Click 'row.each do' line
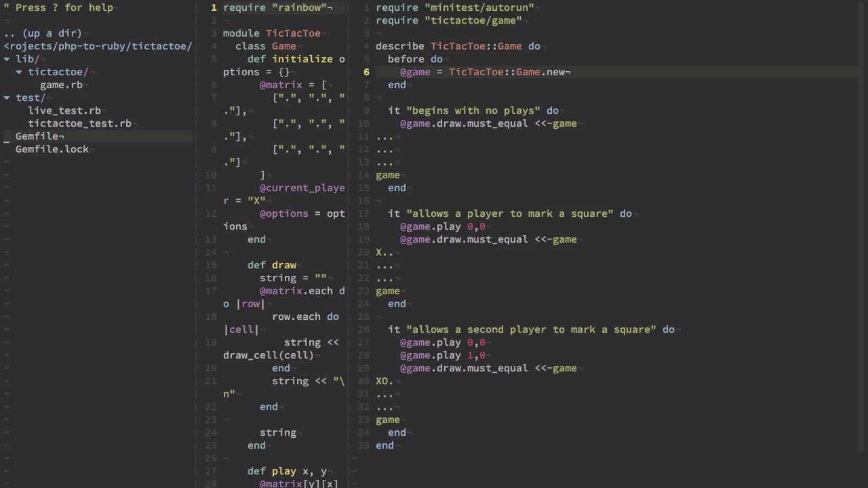The width and height of the screenshot is (868, 488). 305,317
